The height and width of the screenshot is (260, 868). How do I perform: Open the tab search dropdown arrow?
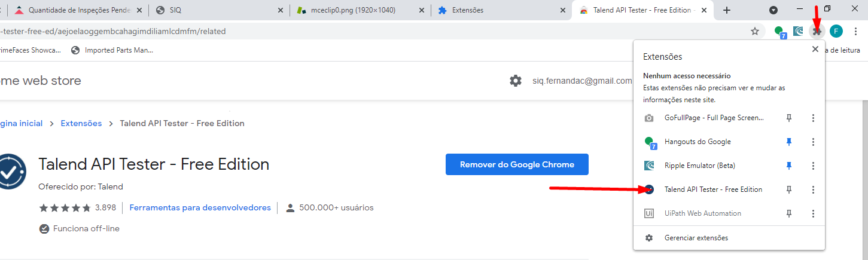click(x=773, y=10)
